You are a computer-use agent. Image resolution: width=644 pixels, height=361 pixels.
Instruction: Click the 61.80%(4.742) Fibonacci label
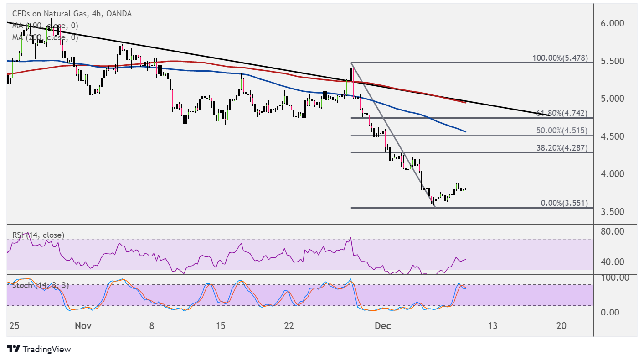tap(562, 113)
